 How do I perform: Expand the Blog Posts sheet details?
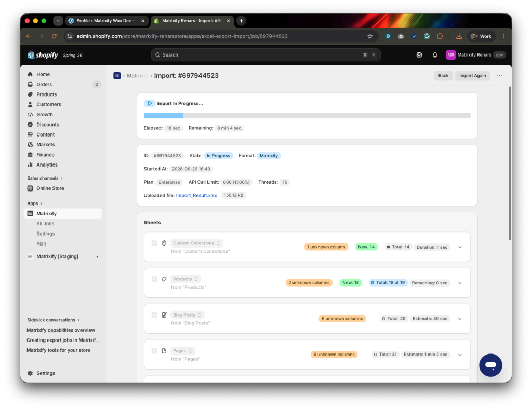[x=460, y=319]
